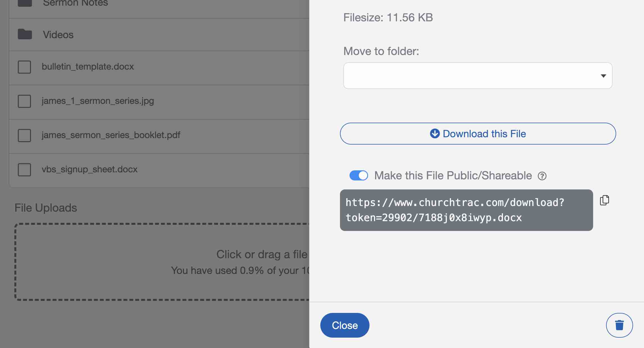
Task: Open james_1_sermon_series.jpg file
Action: click(98, 101)
